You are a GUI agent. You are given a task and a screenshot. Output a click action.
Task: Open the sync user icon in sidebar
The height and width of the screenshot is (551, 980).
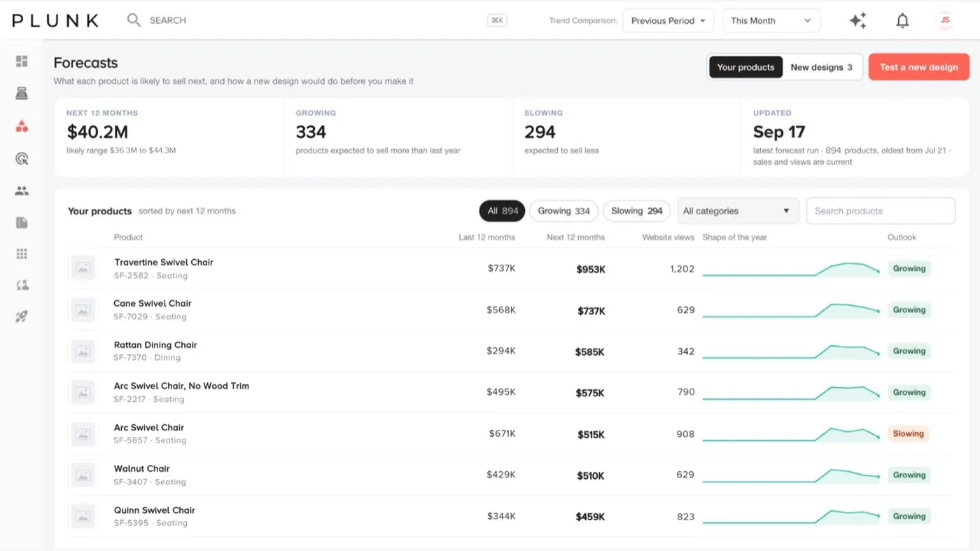(x=22, y=285)
